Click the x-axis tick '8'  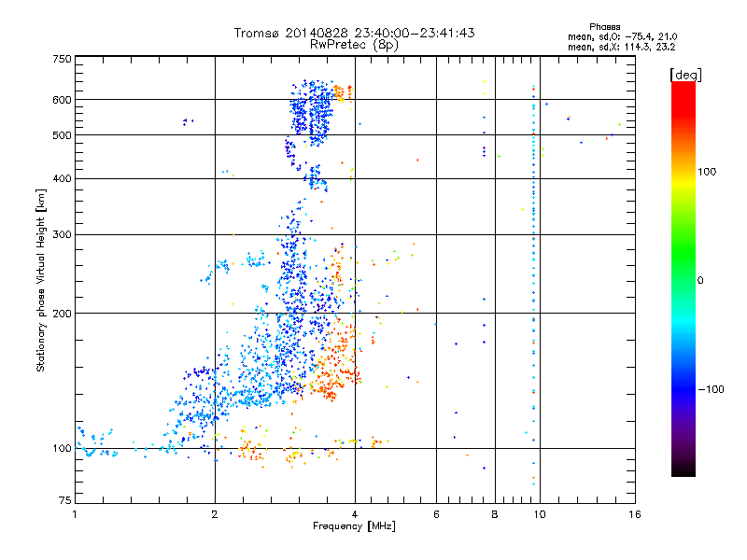tap(495, 514)
